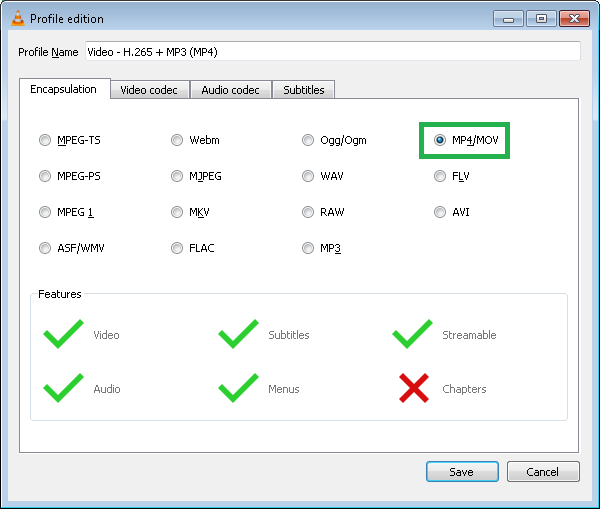Click the Profile Name label
Viewport: 600px width, 509px height.
coord(48,52)
